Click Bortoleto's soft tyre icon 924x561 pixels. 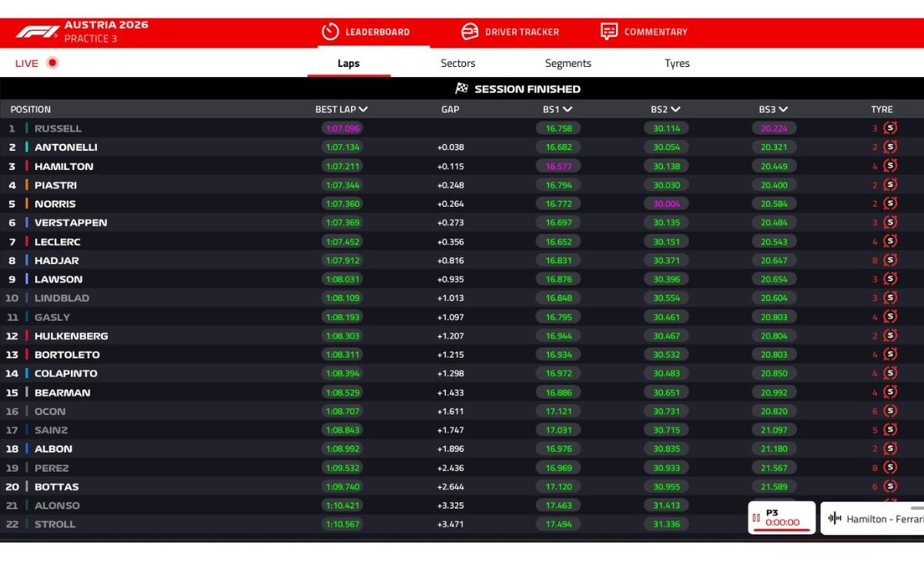click(x=890, y=355)
